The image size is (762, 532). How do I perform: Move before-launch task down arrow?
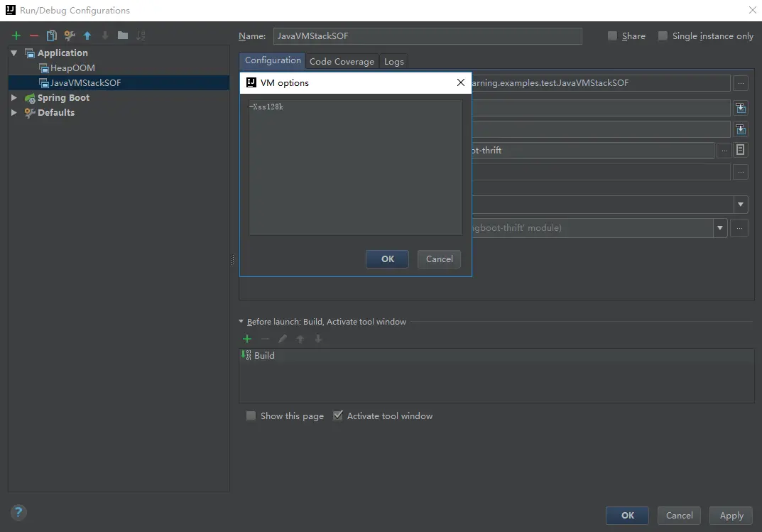318,339
